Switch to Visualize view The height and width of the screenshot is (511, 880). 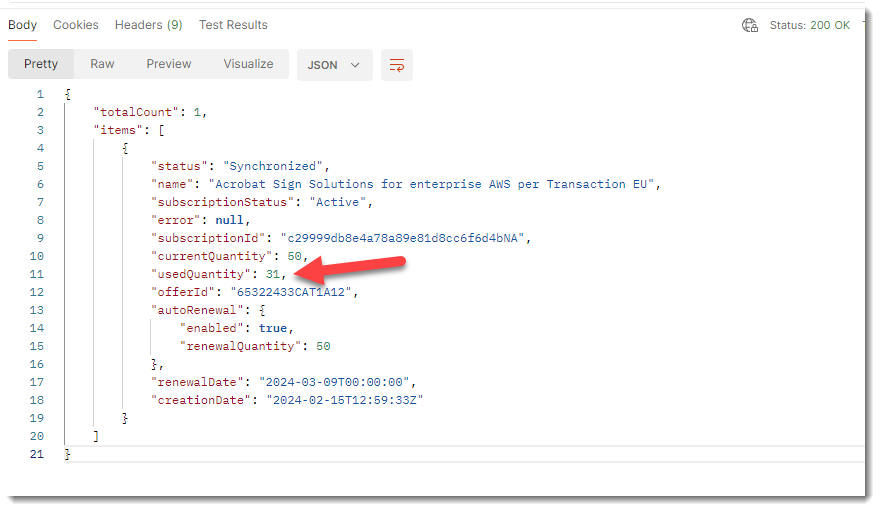tap(248, 64)
